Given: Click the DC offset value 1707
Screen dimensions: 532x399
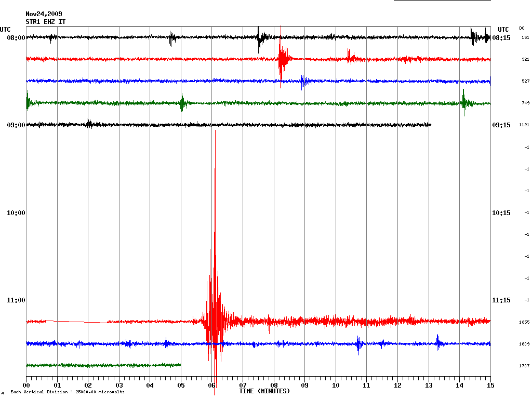Looking at the screenshot, I should click(x=524, y=366).
